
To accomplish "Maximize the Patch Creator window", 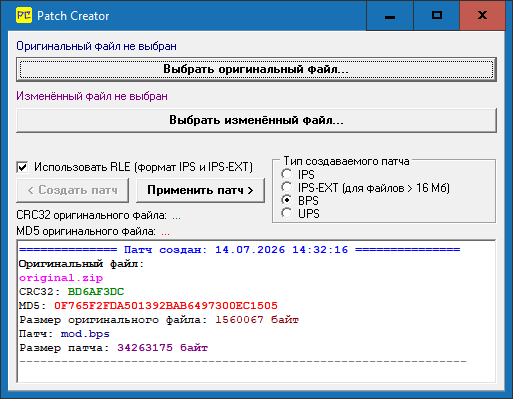I will tap(436, 16).
